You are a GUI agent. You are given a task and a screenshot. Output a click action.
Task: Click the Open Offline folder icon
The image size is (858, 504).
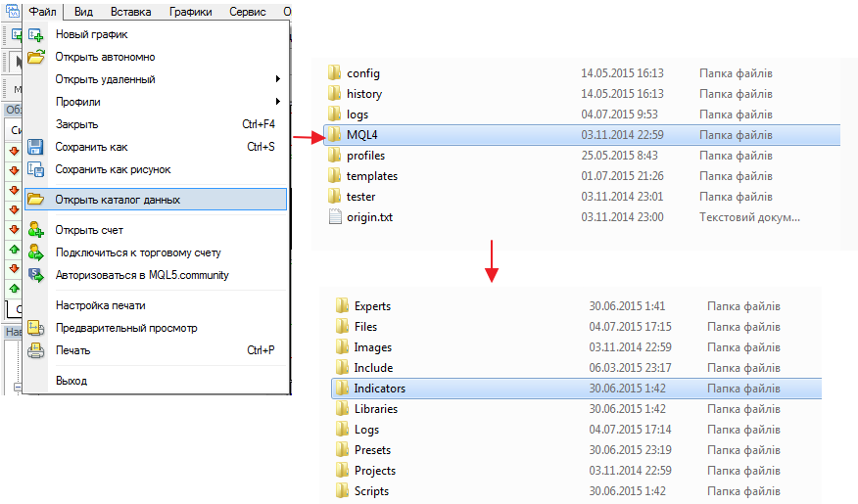(36, 57)
